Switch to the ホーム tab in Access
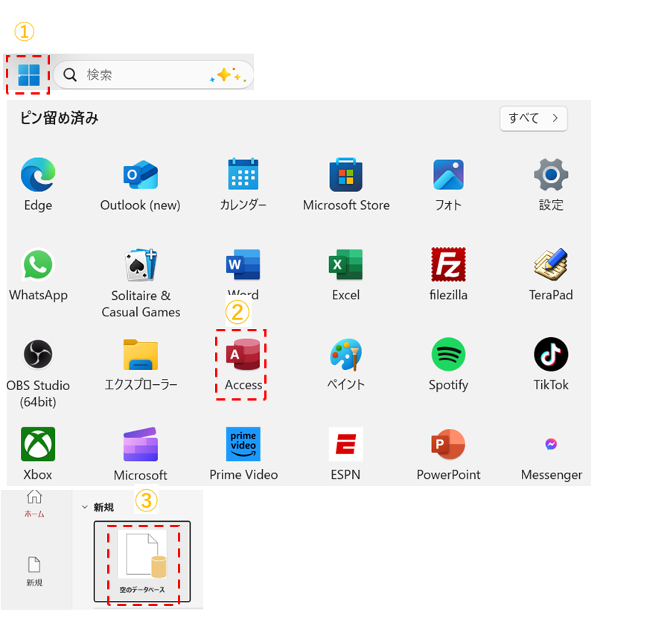This screenshot has width=670, height=644. [34, 503]
